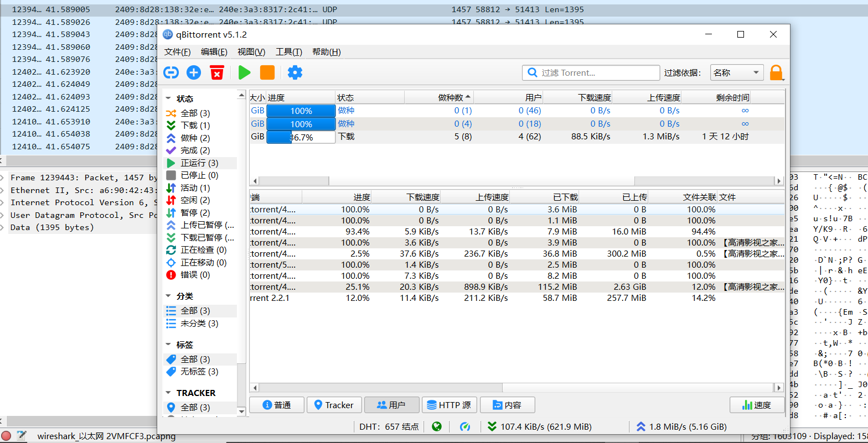
Task: Click the red delete torrent icon
Action: tap(217, 72)
